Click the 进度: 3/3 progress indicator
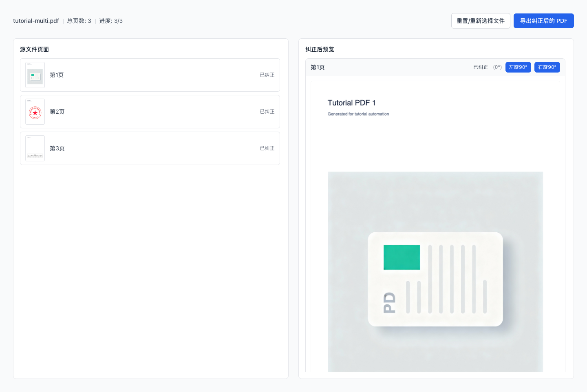The height and width of the screenshot is (392, 587). pos(111,21)
